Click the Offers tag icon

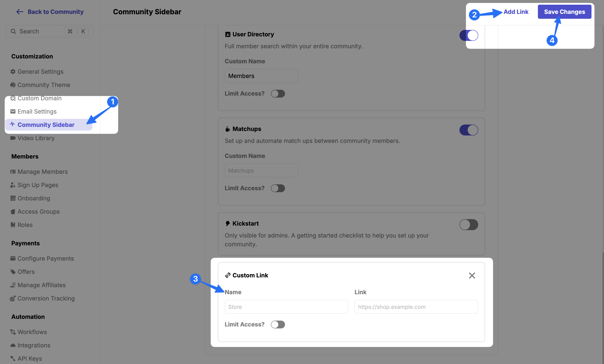point(13,272)
